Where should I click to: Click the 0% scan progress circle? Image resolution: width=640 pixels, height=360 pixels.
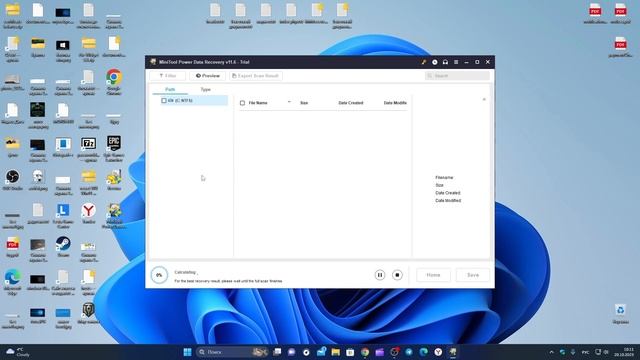click(159, 275)
